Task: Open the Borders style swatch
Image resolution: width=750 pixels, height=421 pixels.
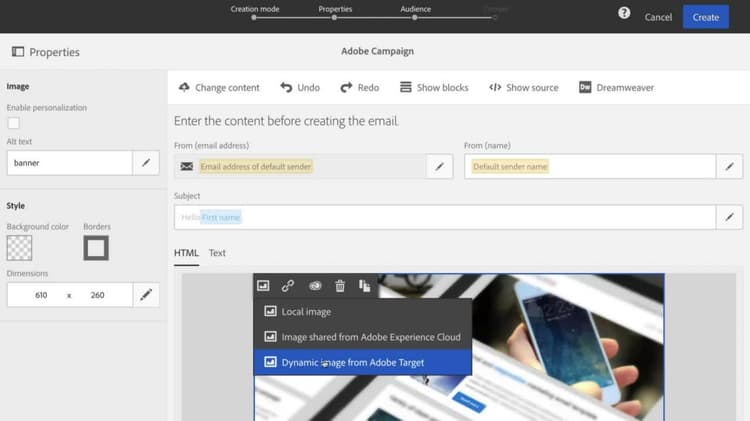Action: point(96,248)
